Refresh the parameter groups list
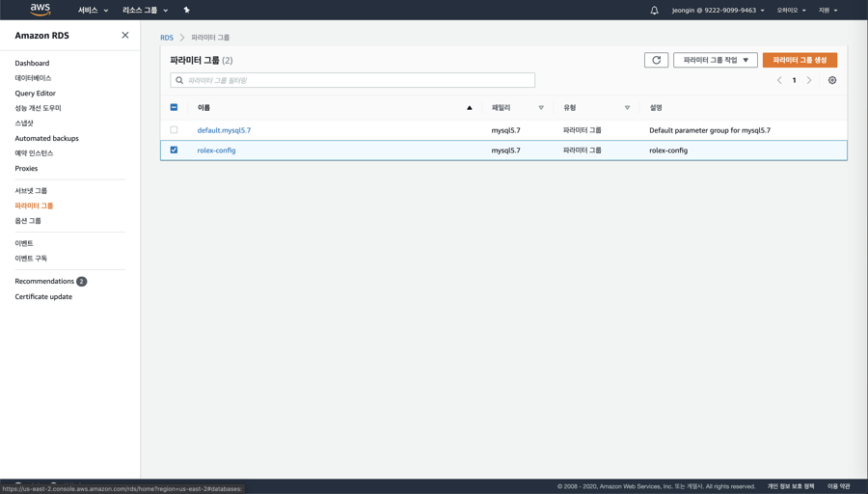868x494 pixels. (x=656, y=60)
